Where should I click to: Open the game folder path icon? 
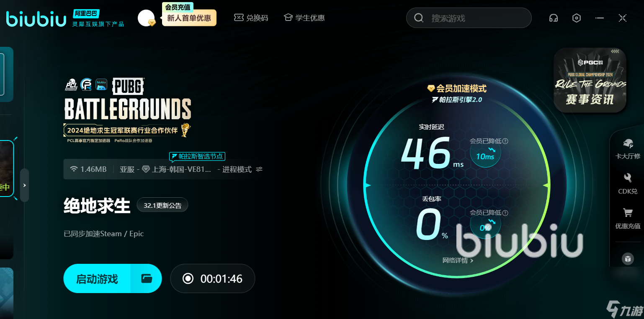point(147,278)
